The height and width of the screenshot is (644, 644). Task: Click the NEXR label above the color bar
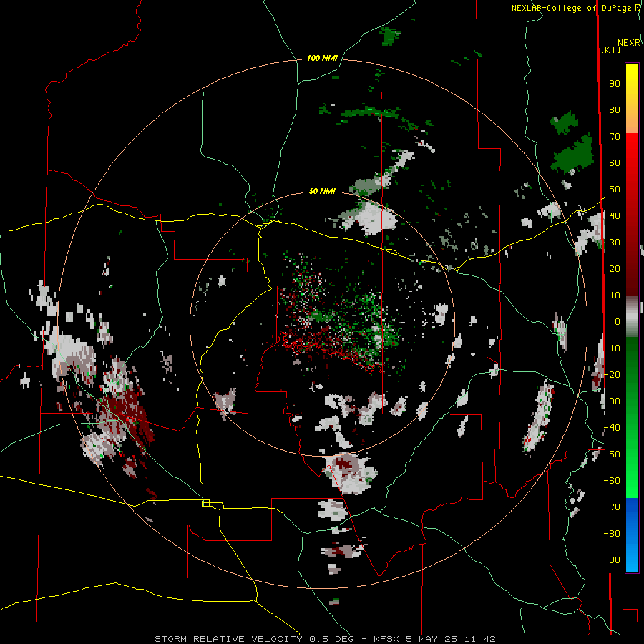click(x=629, y=43)
